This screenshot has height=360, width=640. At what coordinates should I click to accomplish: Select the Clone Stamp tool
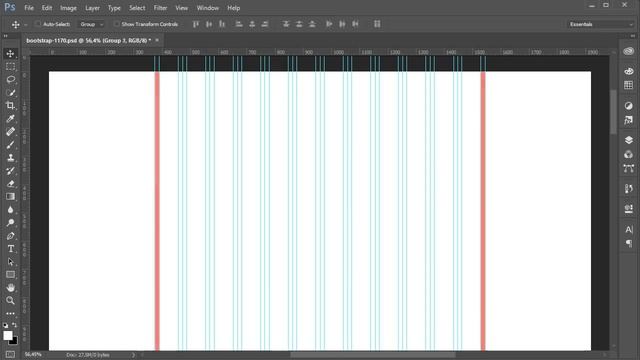[x=11, y=158]
